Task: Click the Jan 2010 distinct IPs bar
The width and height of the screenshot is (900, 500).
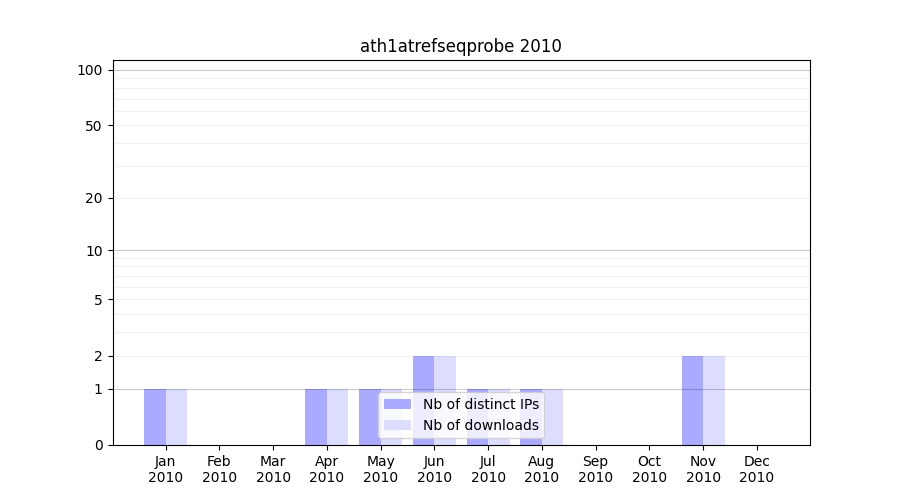Action: (x=155, y=417)
